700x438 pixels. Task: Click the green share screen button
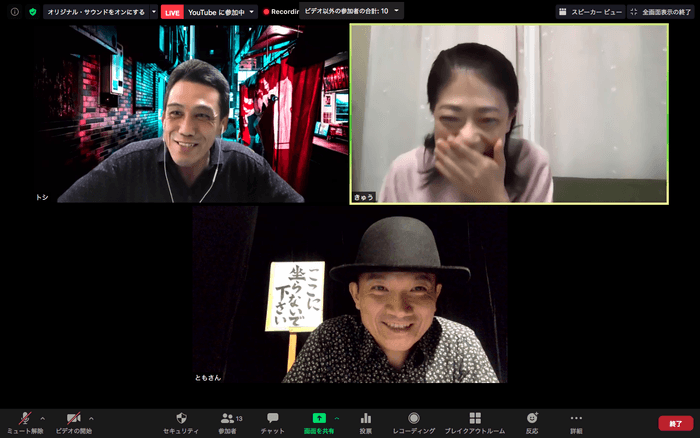[x=319, y=423]
